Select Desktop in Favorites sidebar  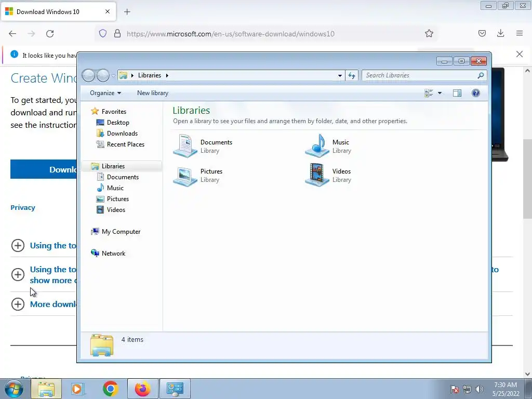(x=118, y=123)
